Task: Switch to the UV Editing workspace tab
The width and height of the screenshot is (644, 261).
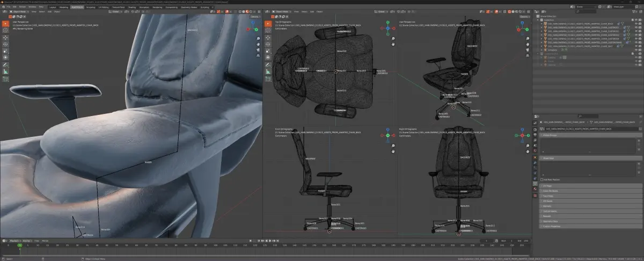Action: click(x=104, y=7)
